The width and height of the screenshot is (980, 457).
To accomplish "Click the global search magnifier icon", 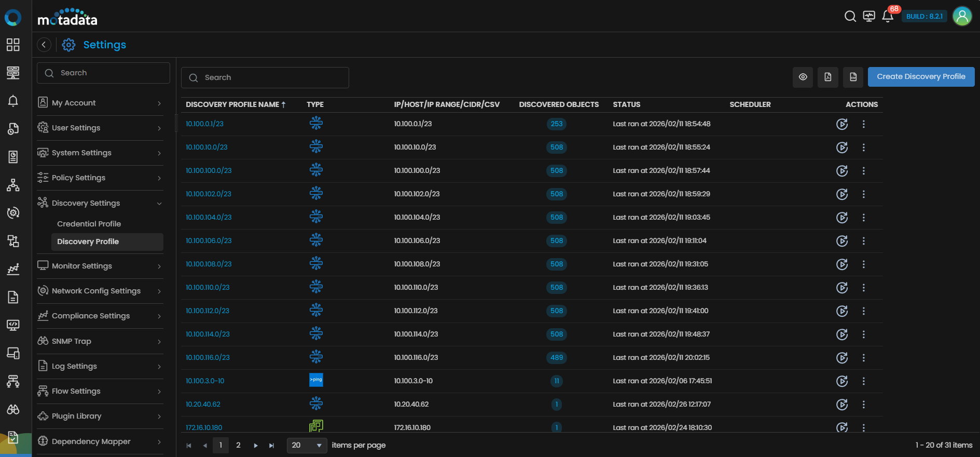I will click(850, 17).
